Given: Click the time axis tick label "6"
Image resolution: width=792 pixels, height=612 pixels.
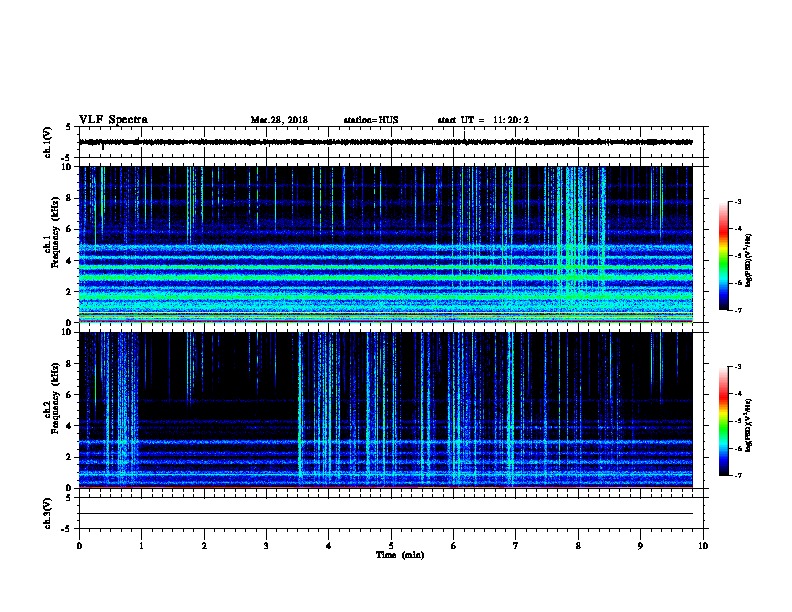Looking at the screenshot, I should [454, 546].
